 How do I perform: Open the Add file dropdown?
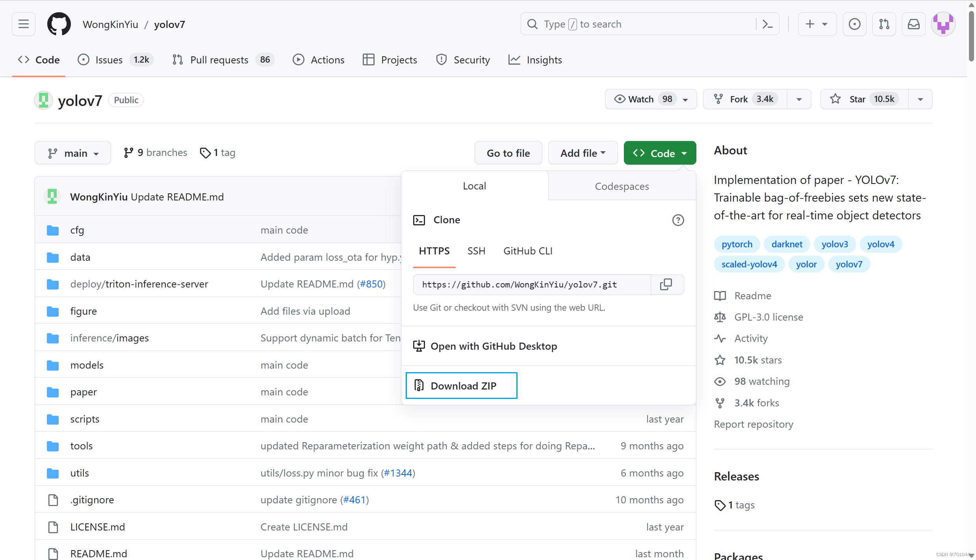(x=583, y=153)
